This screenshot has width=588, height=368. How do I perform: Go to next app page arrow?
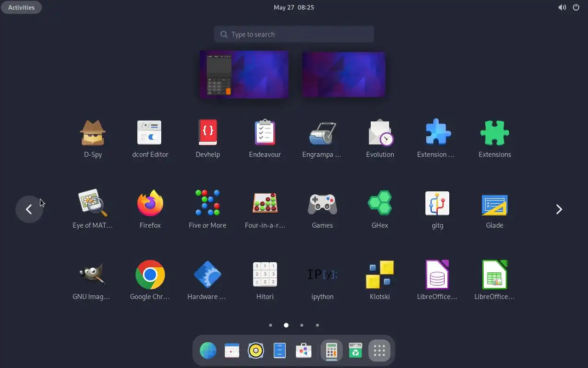tap(559, 209)
